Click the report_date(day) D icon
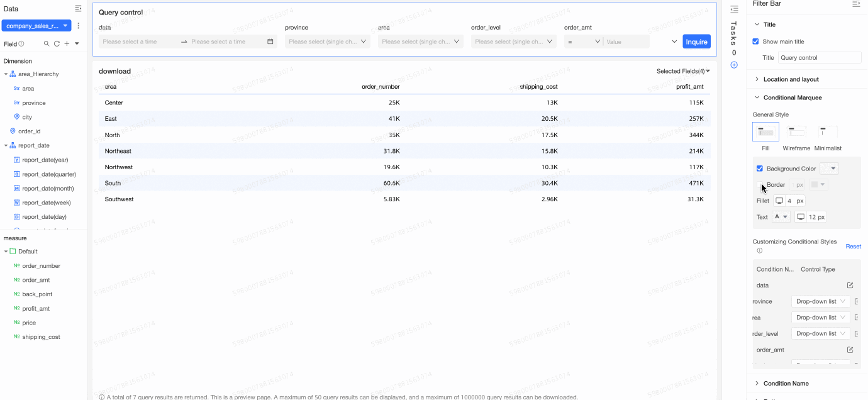 [x=17, y=216]
